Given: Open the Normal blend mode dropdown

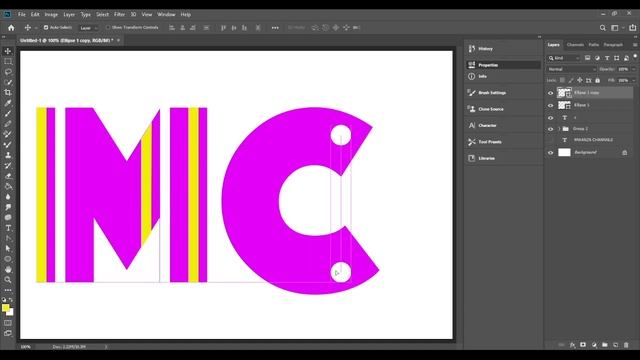Looking at the screenshot, I should tap(572, 69).
